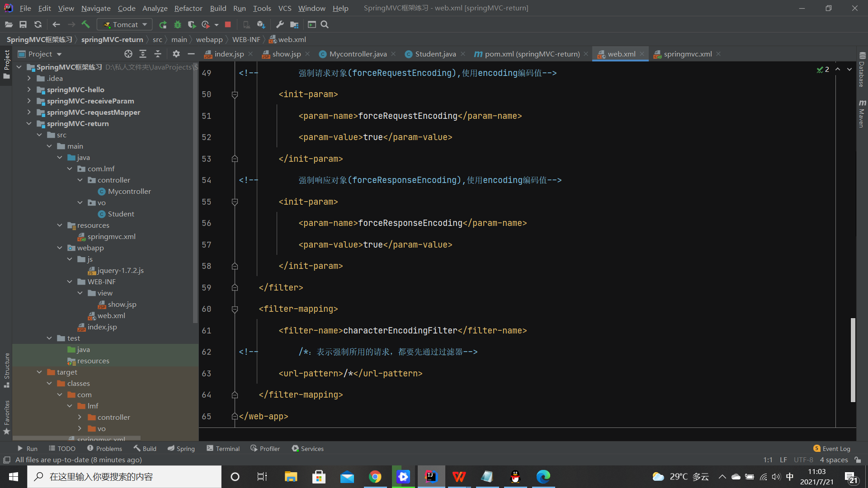The height and width of the screenshot is (488, 868).
Task: Select the web.xml tab in editor
Action: pos(620,54)
